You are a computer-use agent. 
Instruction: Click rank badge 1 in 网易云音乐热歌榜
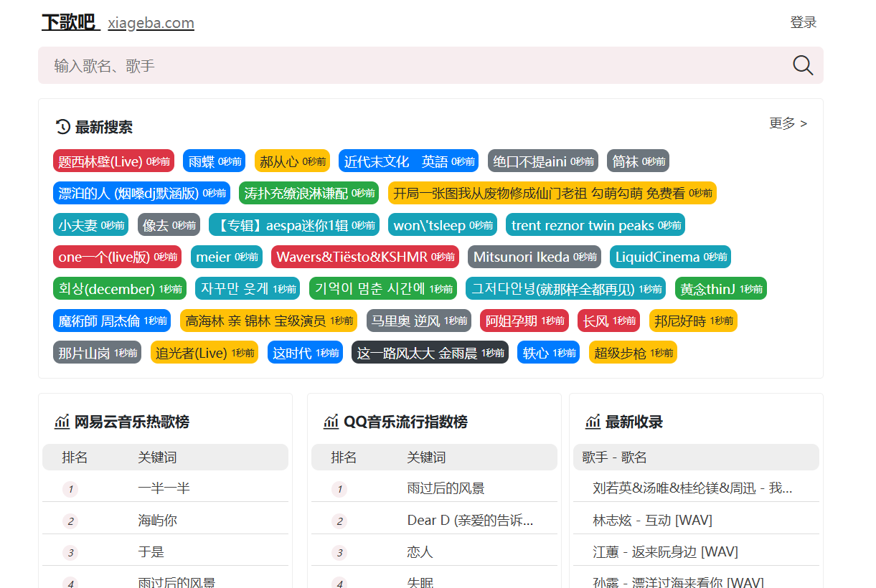pyautogui.click(x=70, y=489)
